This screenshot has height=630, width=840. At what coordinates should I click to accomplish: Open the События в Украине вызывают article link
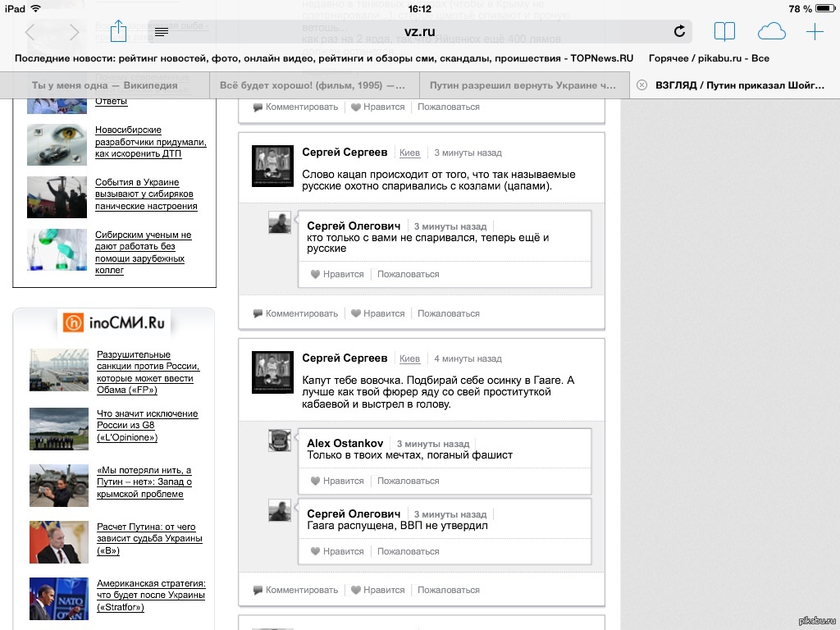click(x=146, y=194)
